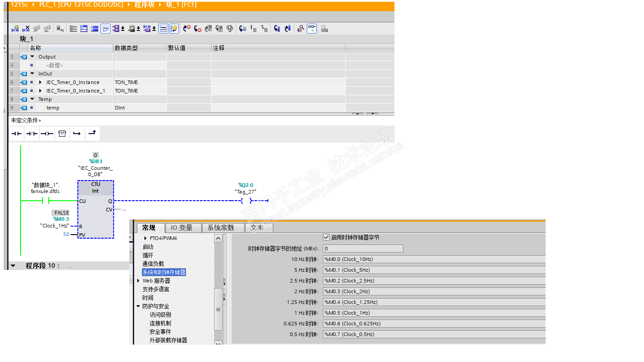Click the tag icon of IEC_Timer_0_Instance_1 row

click(24, 91)
